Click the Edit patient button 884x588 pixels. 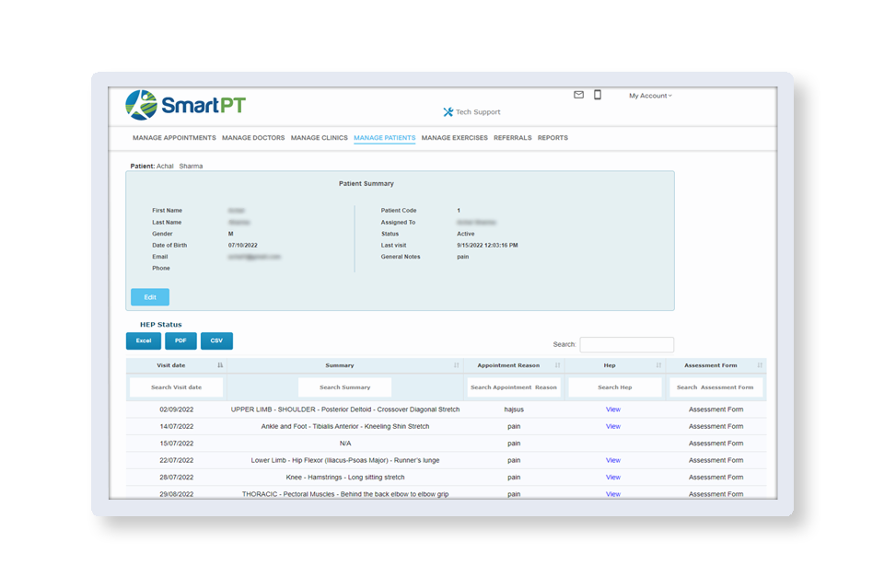(150, 297)
